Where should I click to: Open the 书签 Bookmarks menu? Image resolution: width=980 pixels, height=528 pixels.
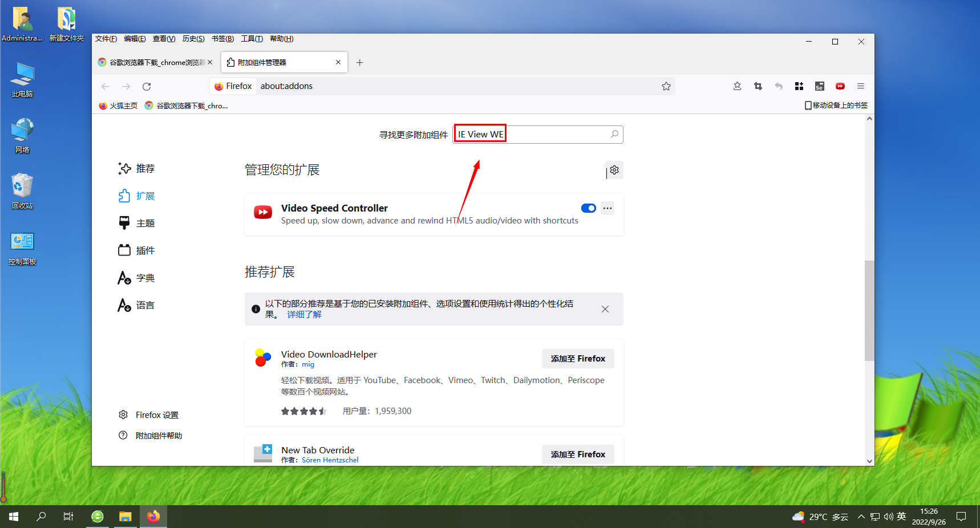click(x=222, y=39)
